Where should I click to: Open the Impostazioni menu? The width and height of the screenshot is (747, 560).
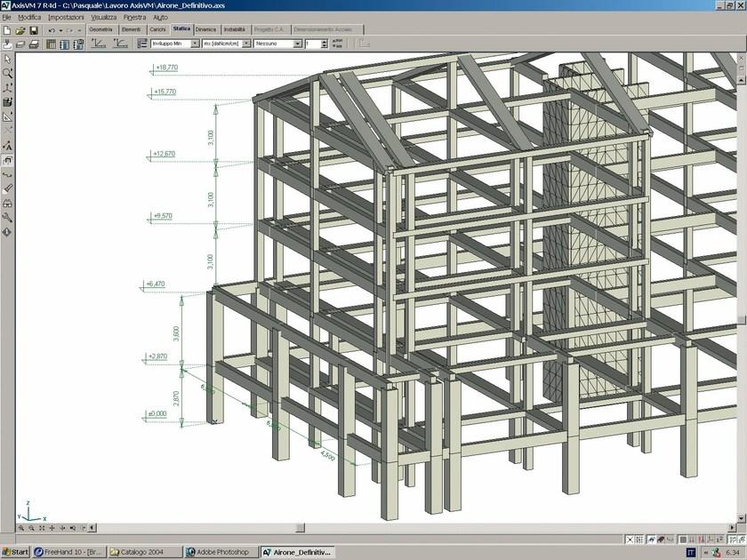coord(67,17)
